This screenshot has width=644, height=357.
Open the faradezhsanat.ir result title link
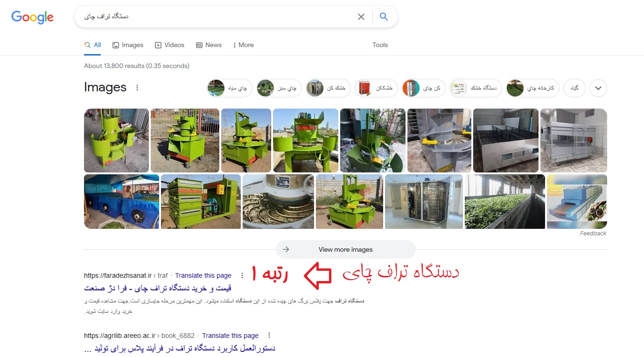[x=158, y=288]
